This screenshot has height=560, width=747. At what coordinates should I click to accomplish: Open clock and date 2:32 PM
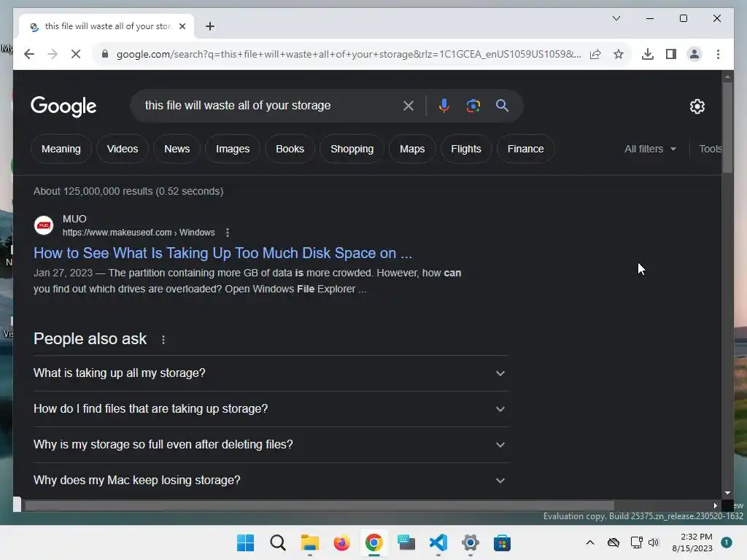[x=692, y=542]
